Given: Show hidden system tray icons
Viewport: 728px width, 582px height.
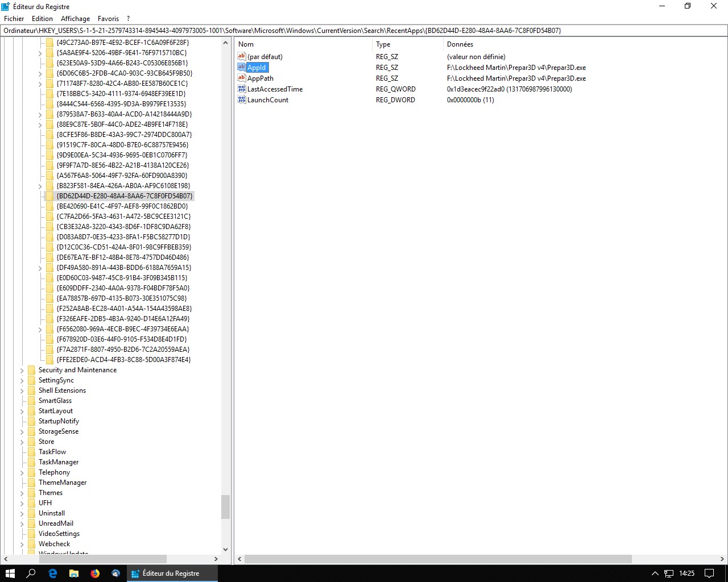Looking at the screenshot, I should (x=655, y=573).
